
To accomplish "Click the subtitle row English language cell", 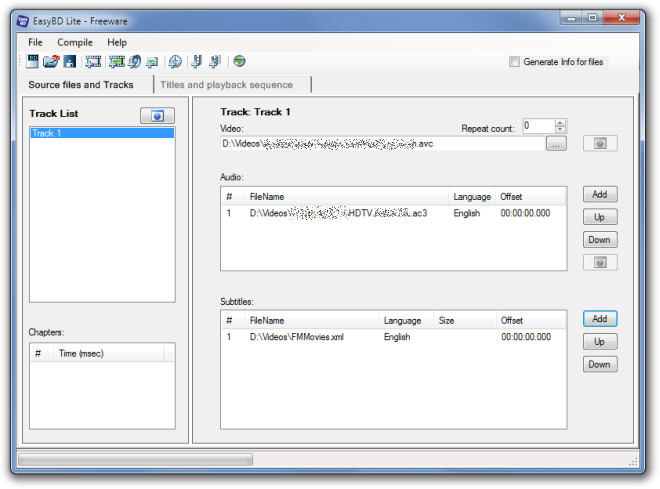I will point(397,337).
